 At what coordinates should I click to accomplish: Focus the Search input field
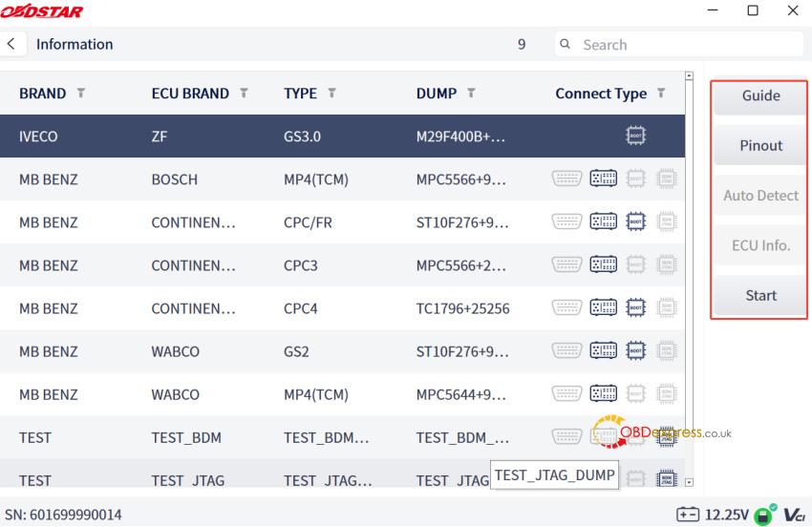click(679, 44)
